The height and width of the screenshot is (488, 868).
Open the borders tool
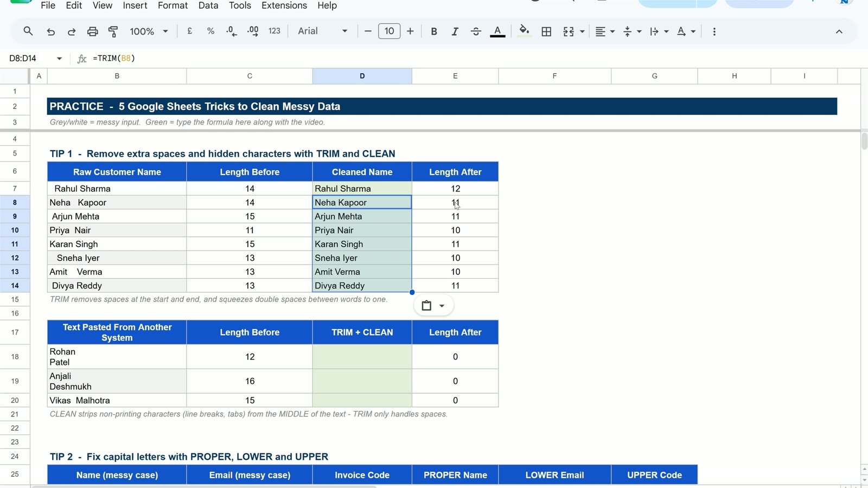(x=546, y=31)
